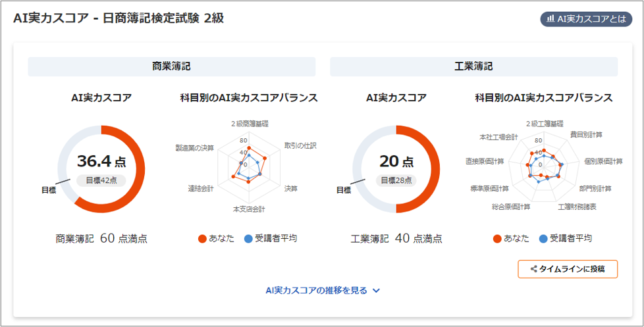Toggle 受講者平均 legend under the 商業簿記 radar chart

point(270,239)
